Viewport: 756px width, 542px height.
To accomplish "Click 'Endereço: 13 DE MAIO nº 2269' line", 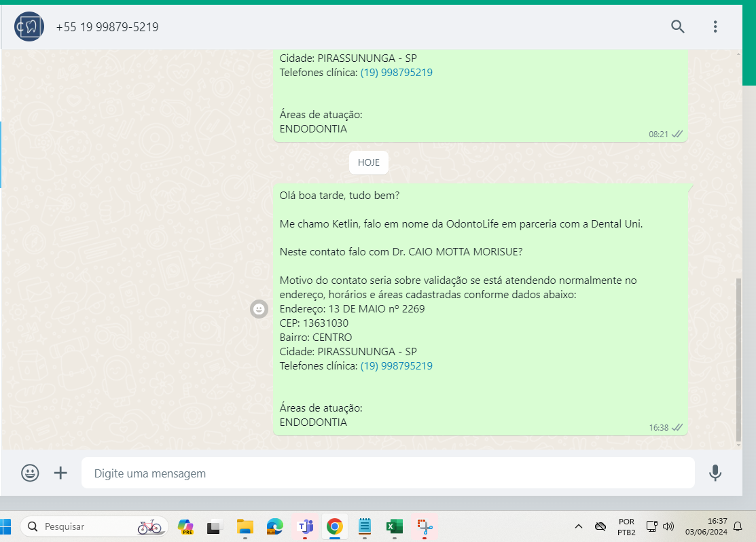I will tap(352, 309).
